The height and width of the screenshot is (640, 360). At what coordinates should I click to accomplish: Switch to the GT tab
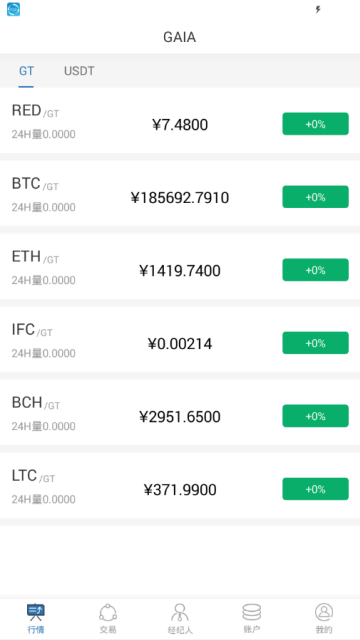pyautogui.click(x=26, y=71)
